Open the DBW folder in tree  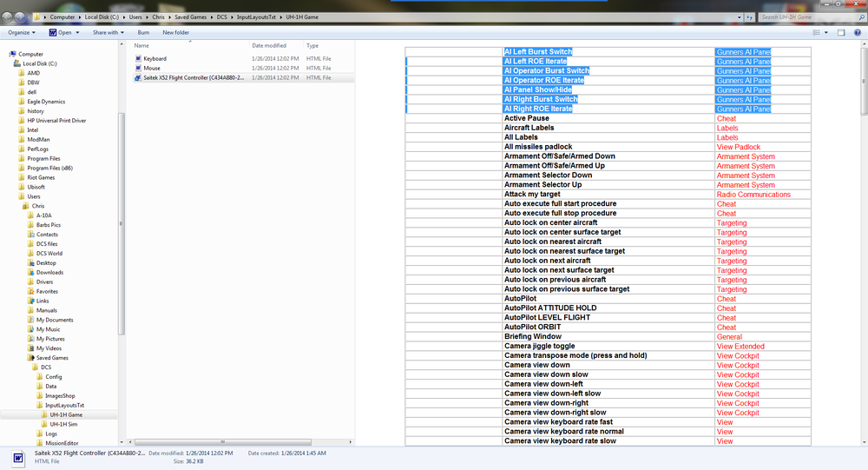point(33,83)
